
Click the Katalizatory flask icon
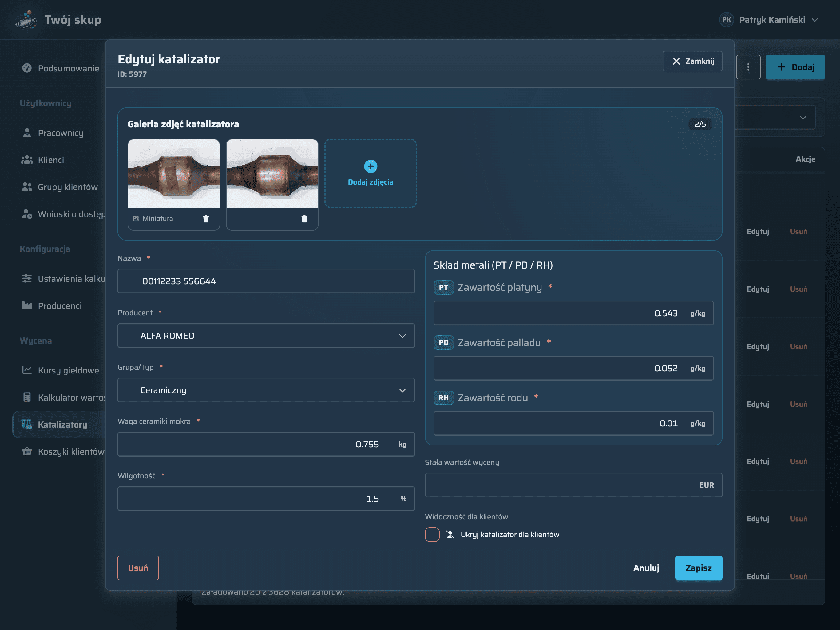click(26, 424)
